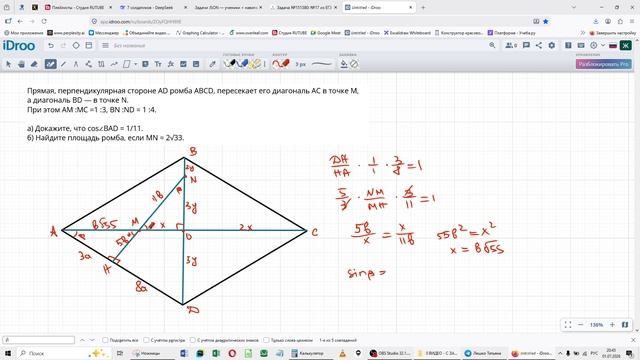Screen dimensions: 640x360
Task: Open the Graphing Calculator bookmark
Action: click(x=200, y=33)
